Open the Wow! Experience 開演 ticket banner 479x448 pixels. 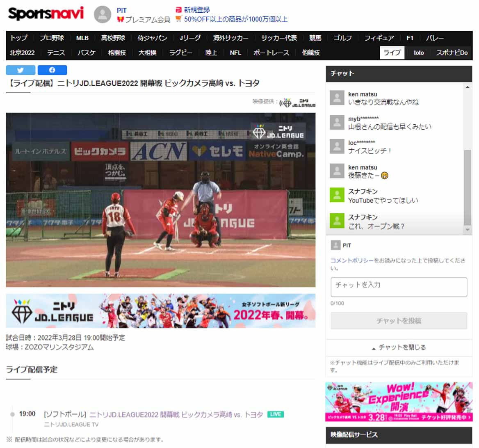pos(399,402)
